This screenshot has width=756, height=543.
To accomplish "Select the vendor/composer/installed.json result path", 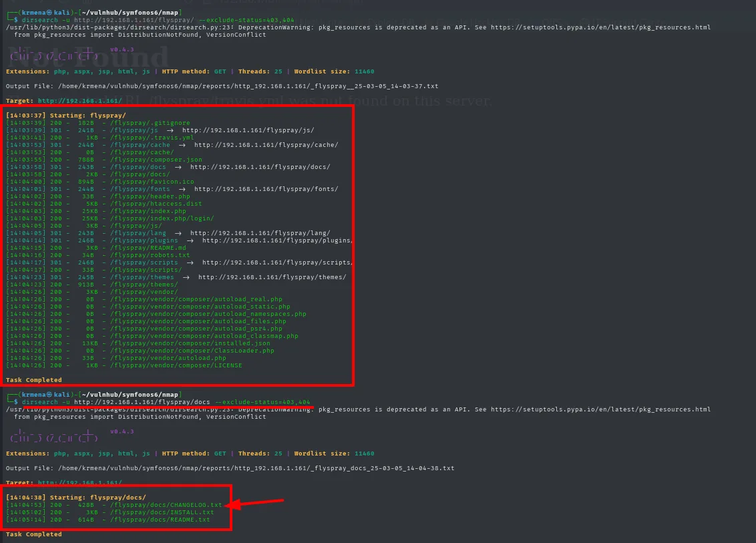I will click(x=190, y=343).
